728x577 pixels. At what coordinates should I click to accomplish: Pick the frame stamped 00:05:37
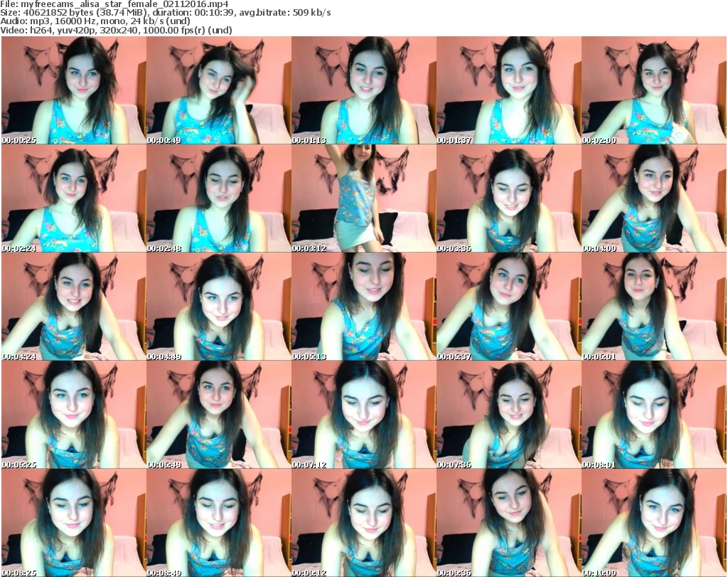[x=508, y=307]
